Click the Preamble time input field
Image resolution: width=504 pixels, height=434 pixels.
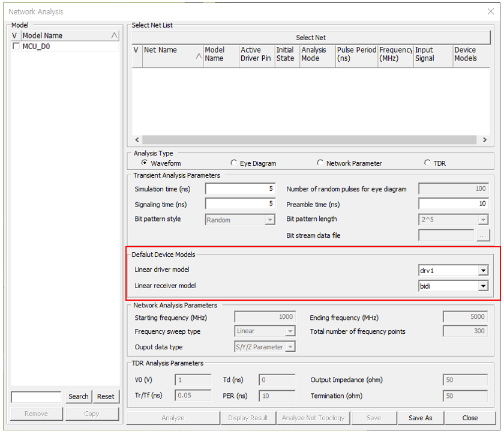point(453,204)
